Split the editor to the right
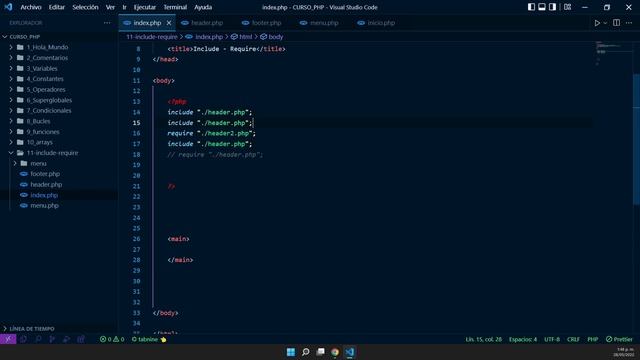This screenshot has height=360, width=640. click(x=616, y=23)
